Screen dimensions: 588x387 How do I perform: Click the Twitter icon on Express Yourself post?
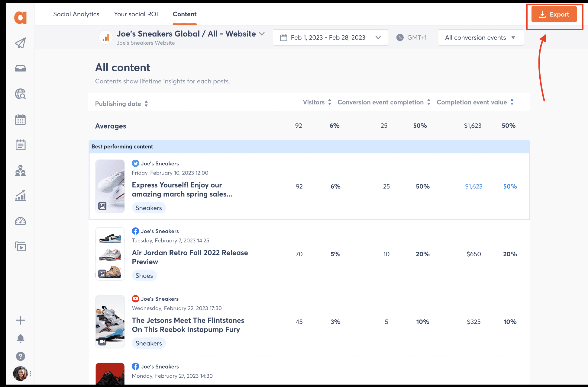(136, 163)
